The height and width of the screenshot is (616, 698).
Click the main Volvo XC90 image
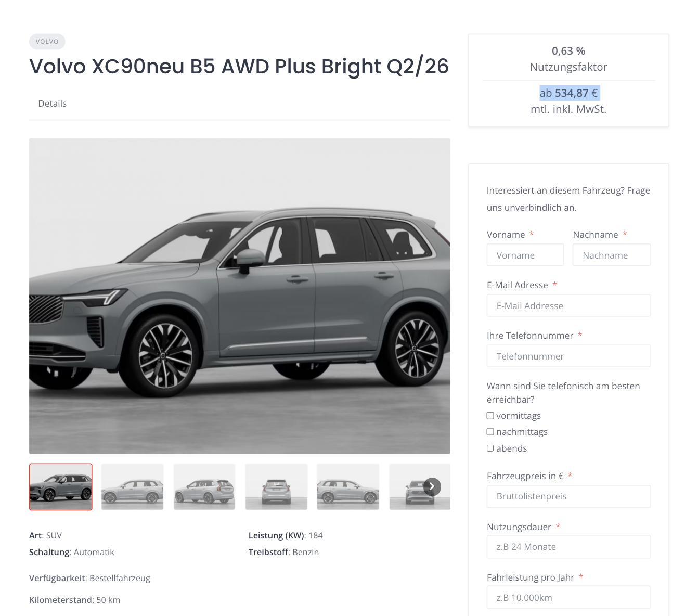click(240, 296)
